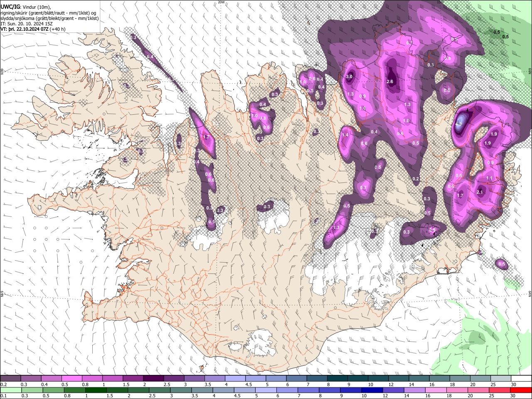Click the upper-scale swatch between 1 and 1.5

112,379
